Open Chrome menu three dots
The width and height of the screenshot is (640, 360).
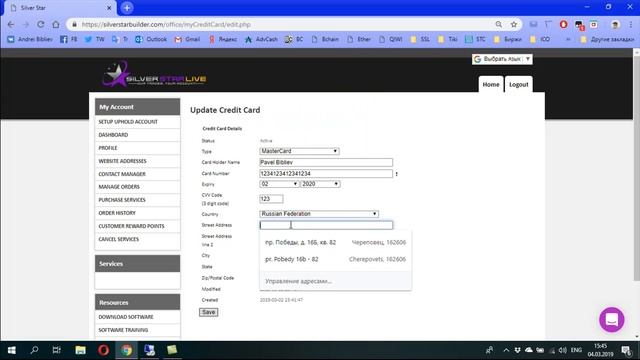point(631,24)
